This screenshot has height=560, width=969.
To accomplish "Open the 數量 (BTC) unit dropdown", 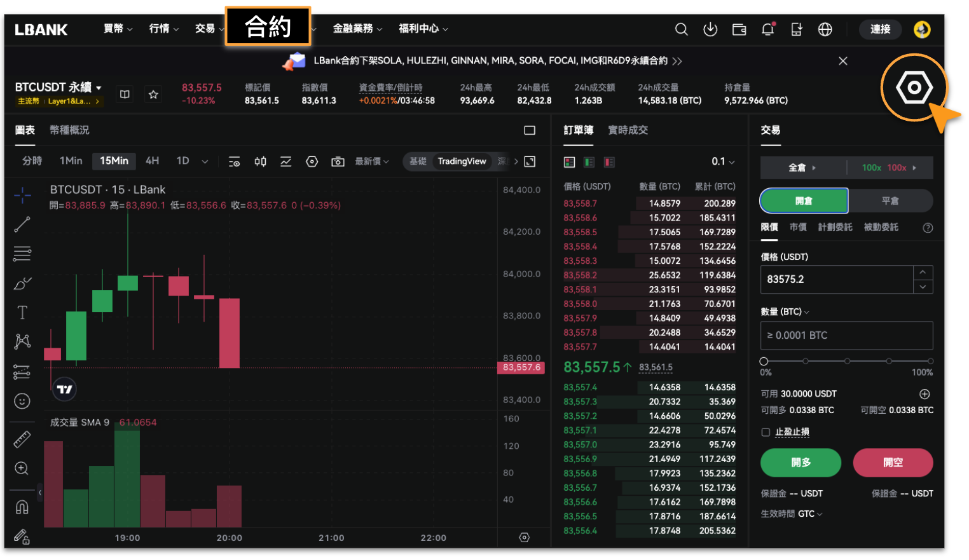I will (785, 312).
